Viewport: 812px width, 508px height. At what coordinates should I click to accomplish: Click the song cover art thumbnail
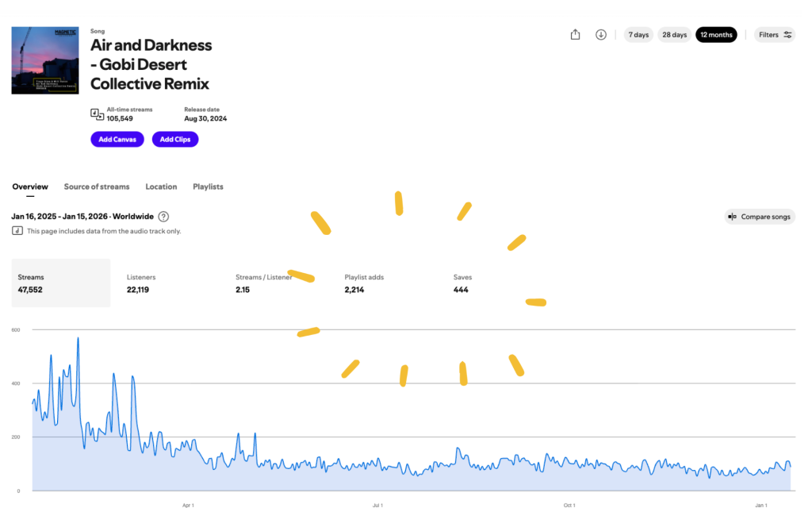[45, 60]
